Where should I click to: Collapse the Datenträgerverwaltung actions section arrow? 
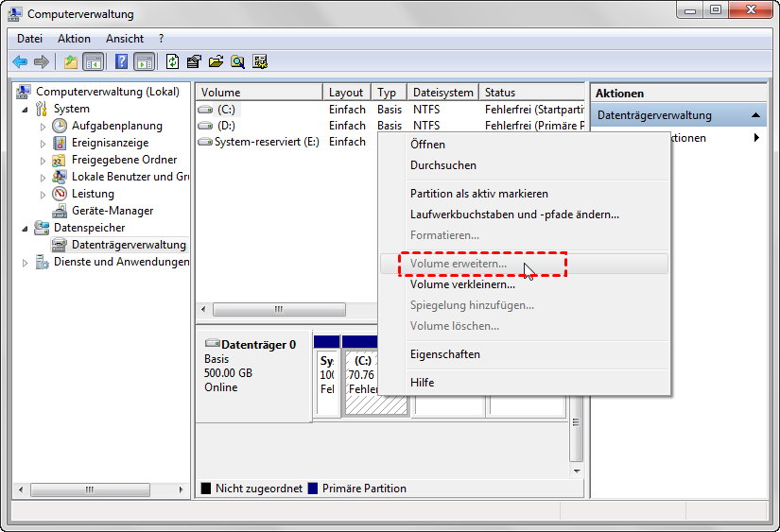click(x=755, y=115)
